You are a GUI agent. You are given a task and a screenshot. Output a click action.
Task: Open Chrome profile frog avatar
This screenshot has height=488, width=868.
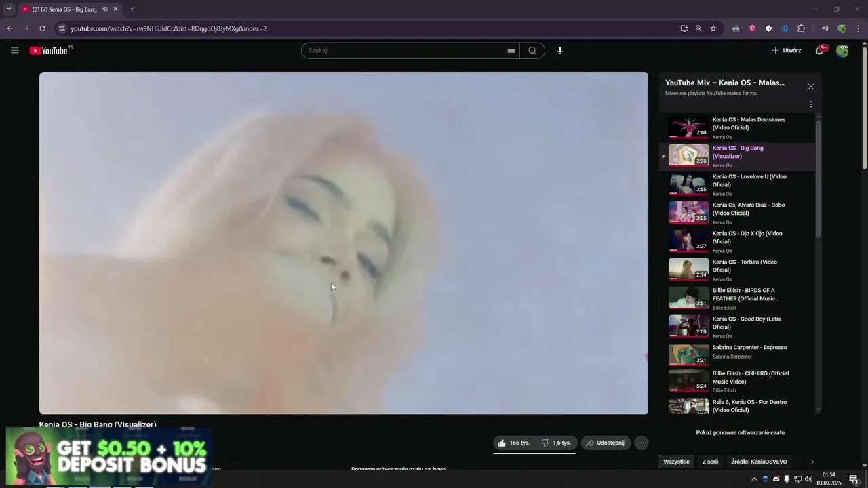pyautogui.click(x=842, y=28)
